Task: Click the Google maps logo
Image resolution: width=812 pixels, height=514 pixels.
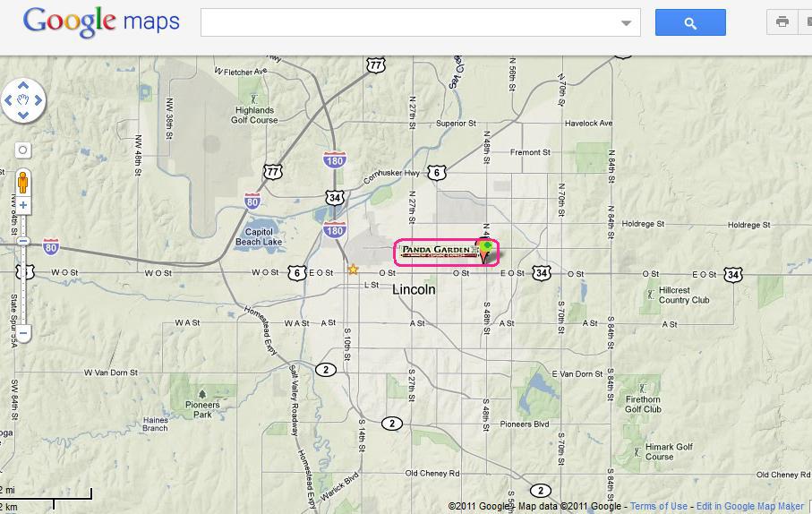Action: click(x=101, y=22)
